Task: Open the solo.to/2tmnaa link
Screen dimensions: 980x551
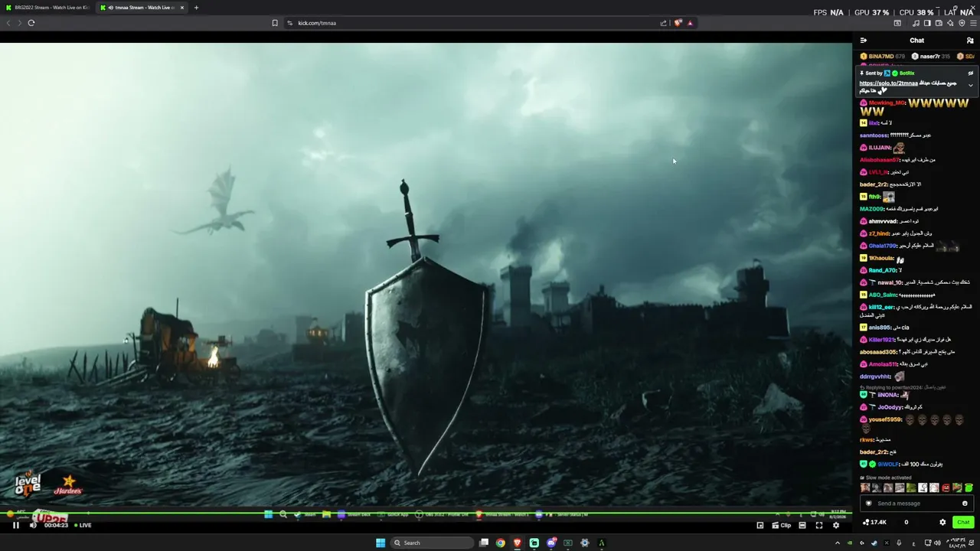Action: pyautogui.click(x=888, y=83)
